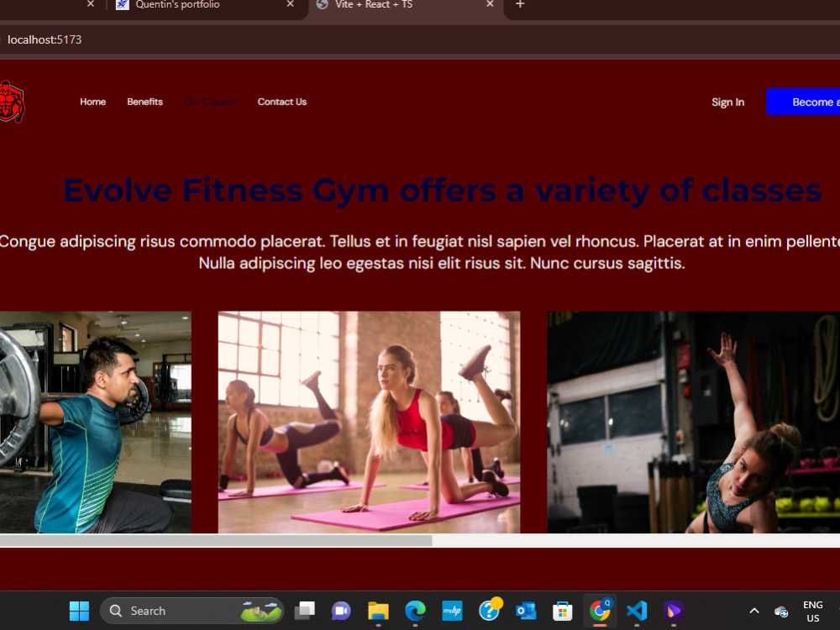Viewport: 840px width, 630px height.
Task: Click the OneDrive cloud tray icon
Action: tap(781, 612)
